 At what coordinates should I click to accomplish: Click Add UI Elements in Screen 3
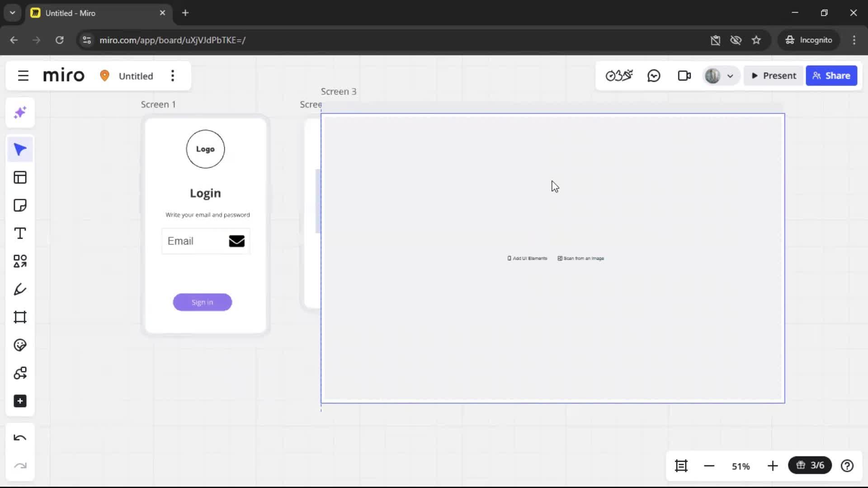tap(527, 258)
